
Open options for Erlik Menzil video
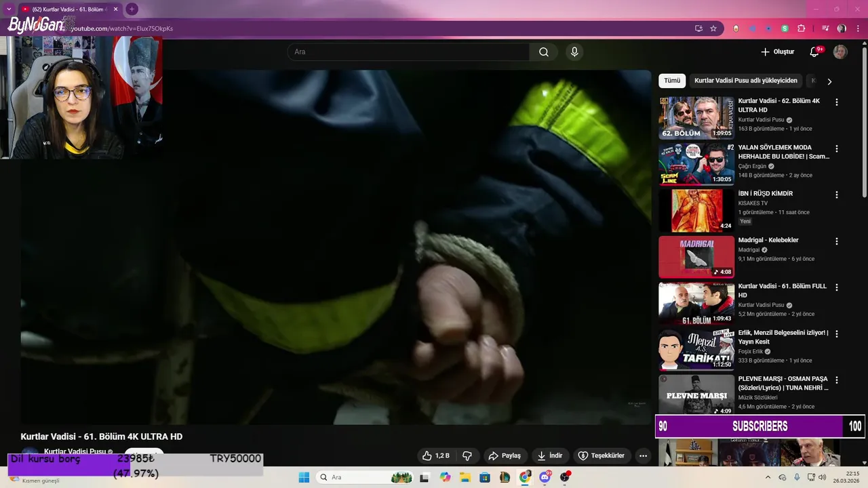pyautogui.click(x=837, y=333)
